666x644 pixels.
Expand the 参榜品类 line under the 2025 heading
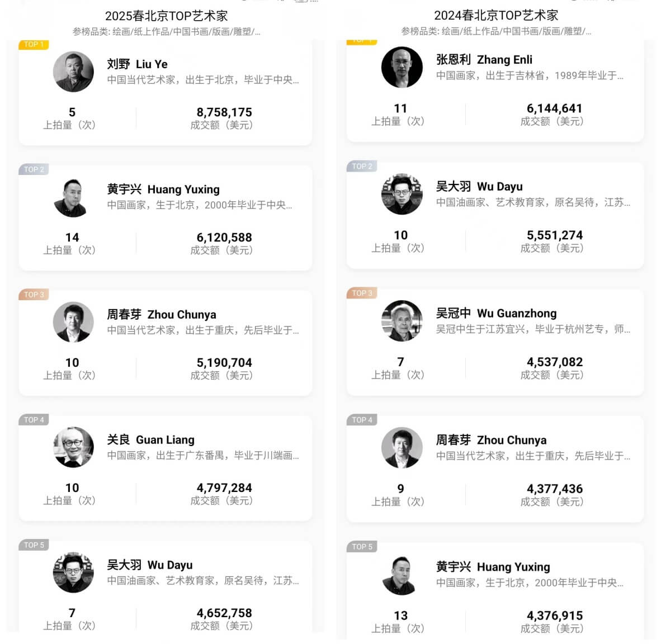click(x=166, y=32)
